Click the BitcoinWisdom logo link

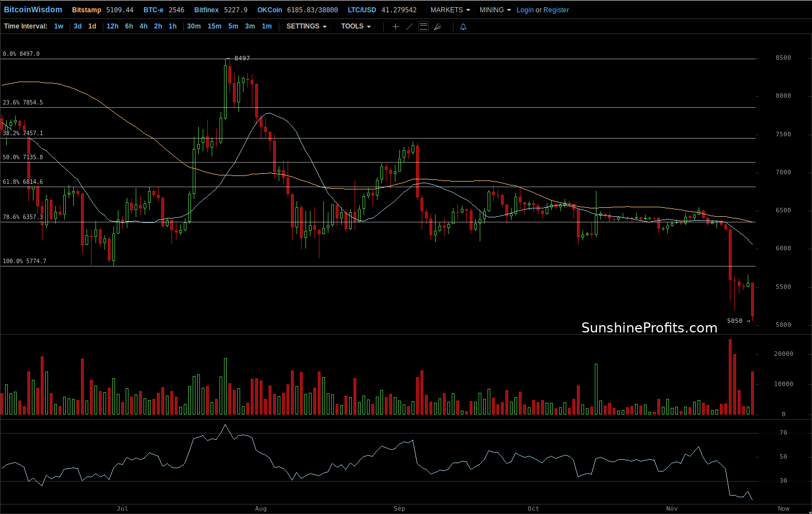[33, 10]
